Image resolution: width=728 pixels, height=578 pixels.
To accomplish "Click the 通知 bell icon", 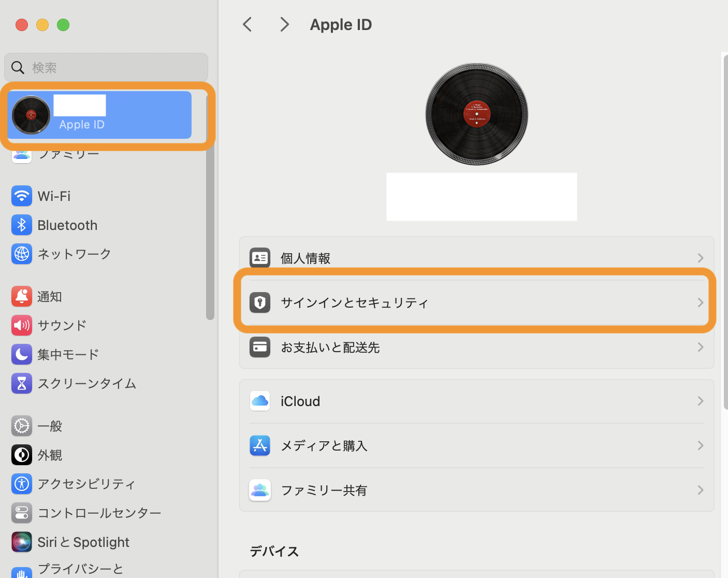I will tap(22, 296).
